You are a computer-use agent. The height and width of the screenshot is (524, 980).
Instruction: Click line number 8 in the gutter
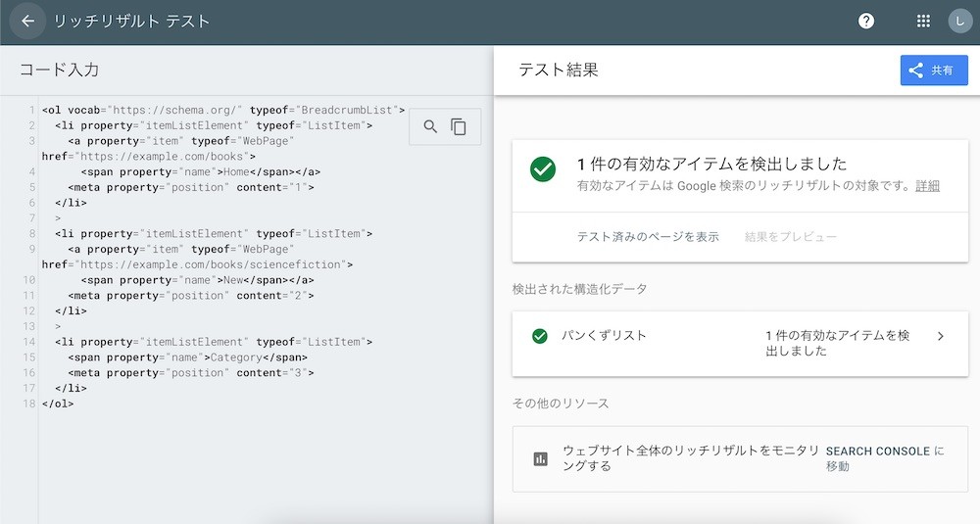(x=31, y=234)
